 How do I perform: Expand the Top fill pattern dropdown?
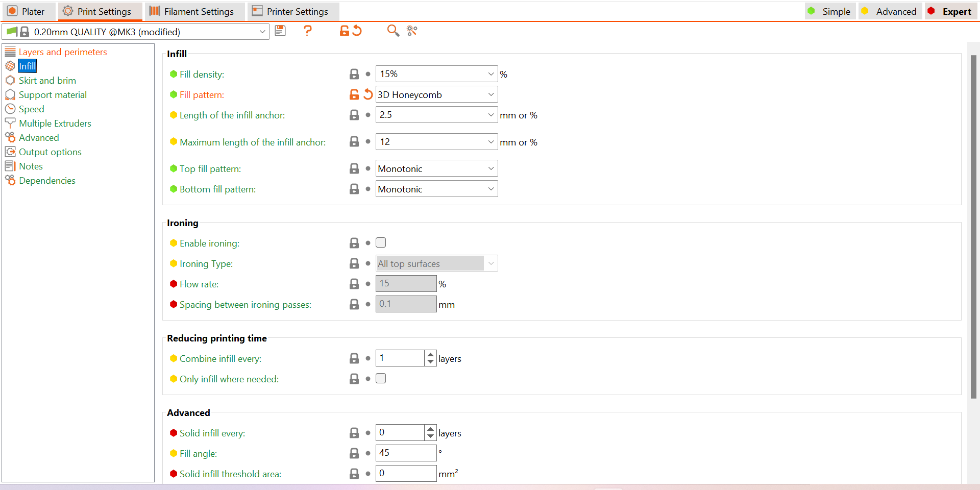436,168
